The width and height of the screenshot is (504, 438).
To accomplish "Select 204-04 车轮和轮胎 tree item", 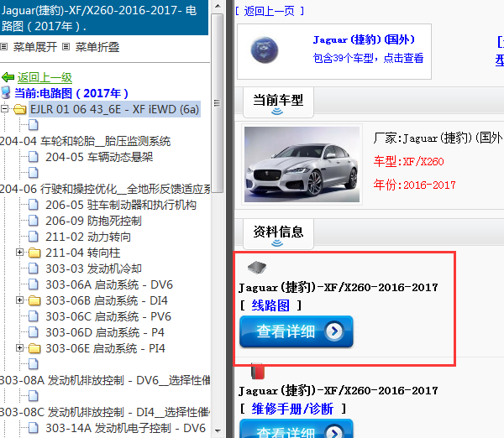I will tap(85, 141).
